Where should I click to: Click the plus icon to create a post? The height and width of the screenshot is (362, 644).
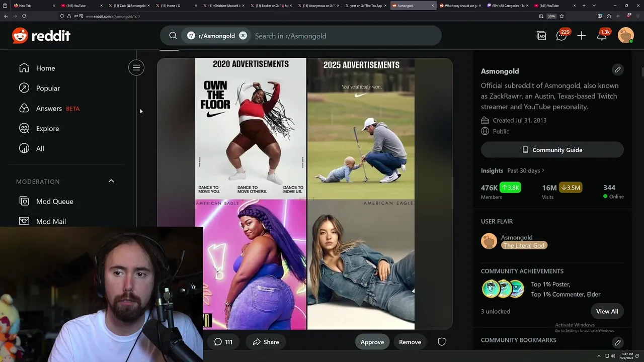click(x=582, y=36)
